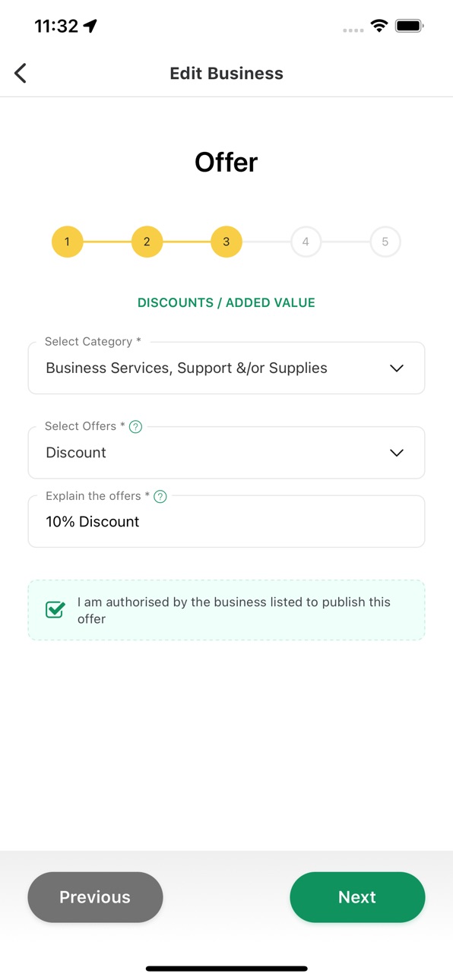Screen dimensions: 453x980
Task: Tap the Discounts / Added Value heading
Action: pyautogui.click(x=226, y=302)
